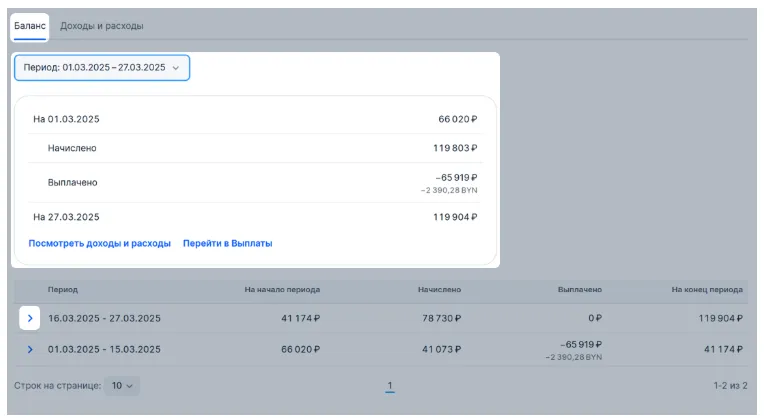Screen dimensions: 764x418
Task: Click the chevron arrow in the Период selector
Action: click(x=176, y=68)
